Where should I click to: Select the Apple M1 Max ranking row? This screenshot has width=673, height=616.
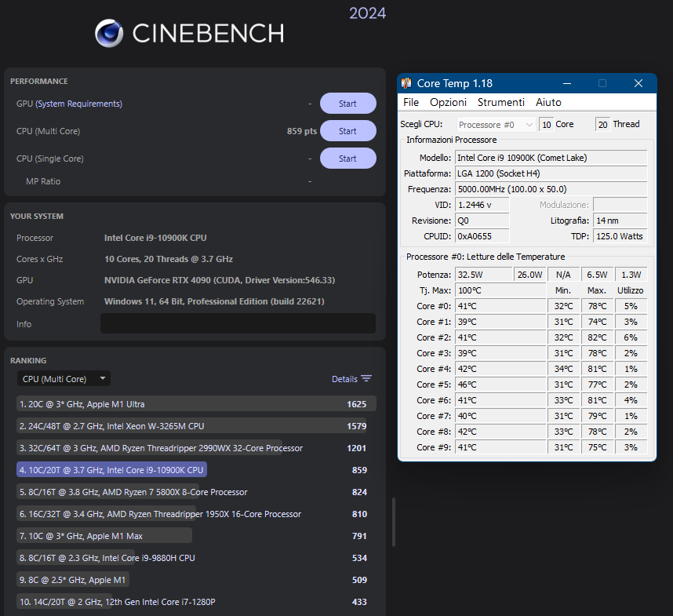pyautogui.click(x=196, y=536)
